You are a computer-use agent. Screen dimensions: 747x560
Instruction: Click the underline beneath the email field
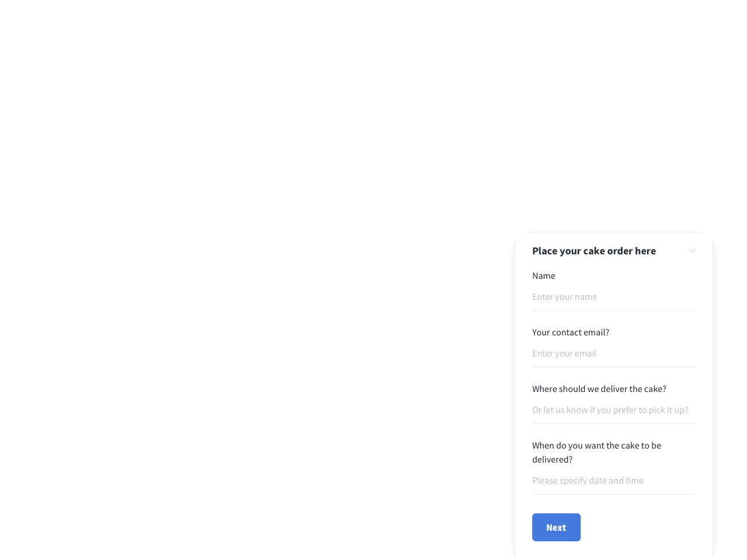click(614, 367)
